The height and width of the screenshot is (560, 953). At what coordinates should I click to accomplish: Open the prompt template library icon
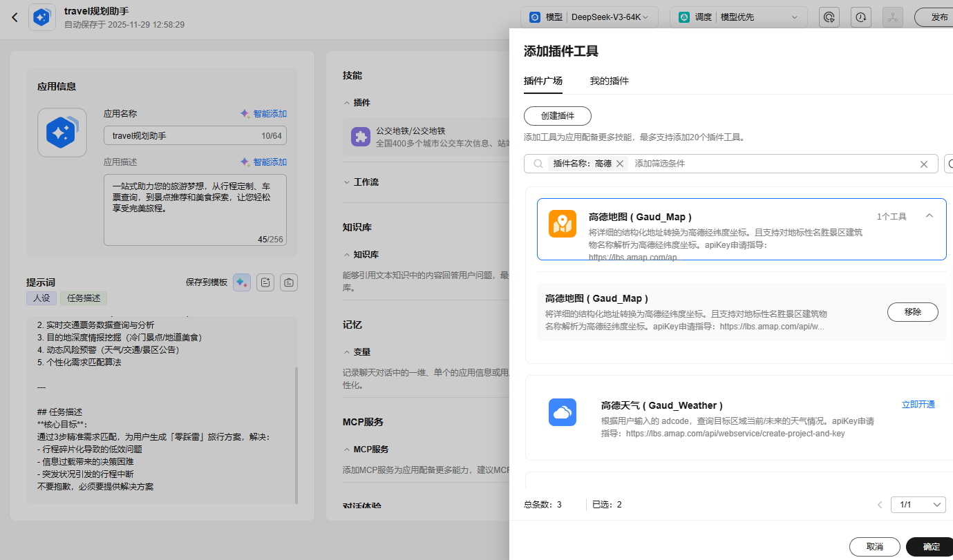click(x=289, y=282)
